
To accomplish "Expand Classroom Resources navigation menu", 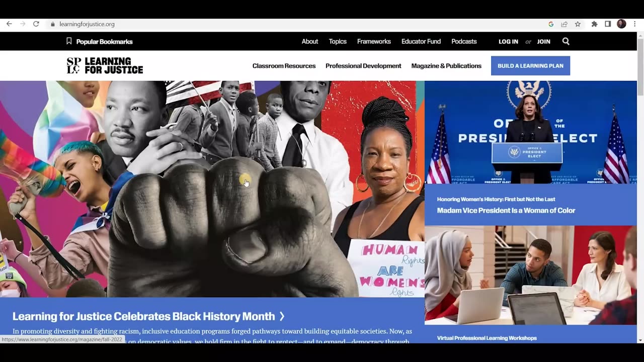I will [x=284, y=66].
